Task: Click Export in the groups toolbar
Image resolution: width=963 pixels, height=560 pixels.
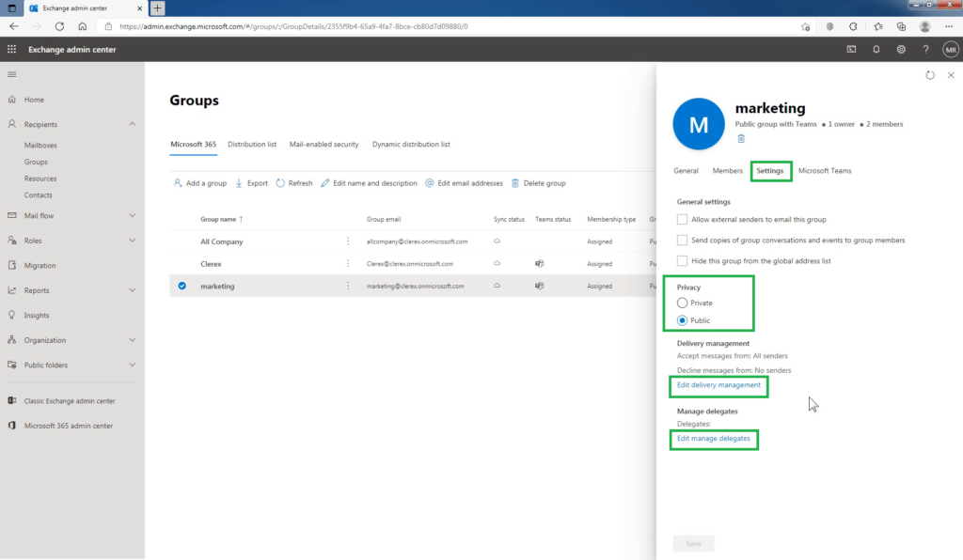Action: point(252,183)
